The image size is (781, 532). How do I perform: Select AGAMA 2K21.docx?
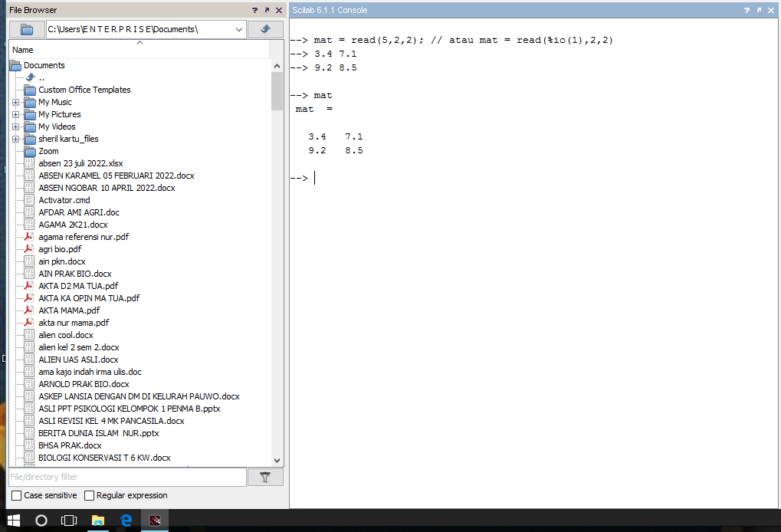click(x=74, y=225)
